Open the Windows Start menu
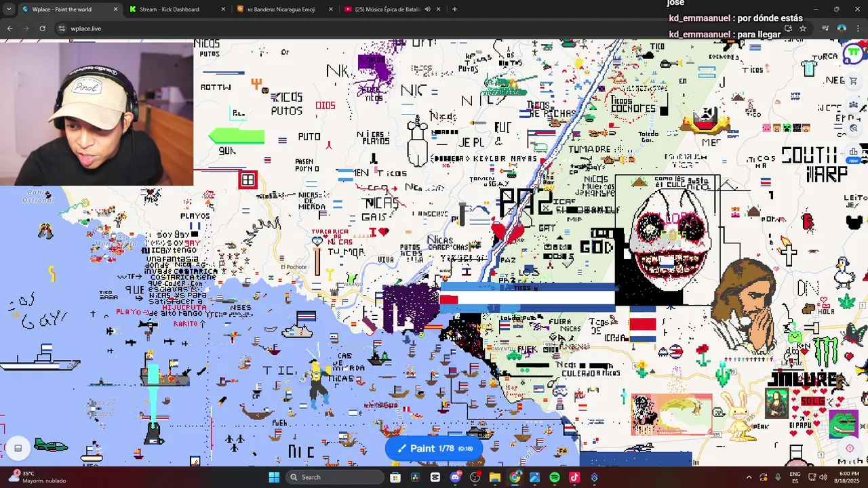Image resolution: width=868 pixels, height=488 pixels. pyautogui.click(x=274, y=477)
